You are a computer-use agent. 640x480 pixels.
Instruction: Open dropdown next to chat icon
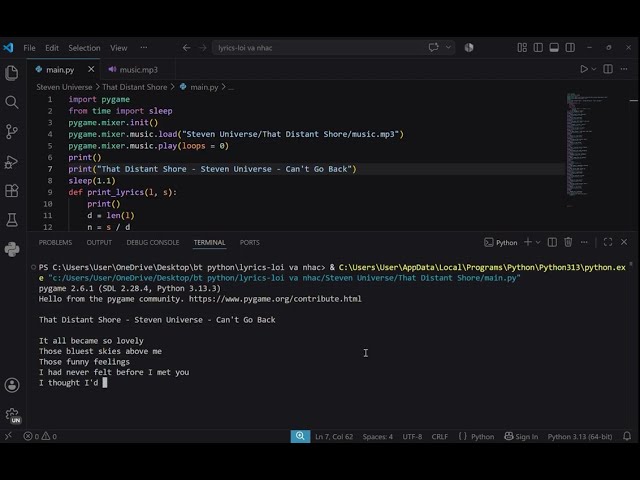click(448, 47)
